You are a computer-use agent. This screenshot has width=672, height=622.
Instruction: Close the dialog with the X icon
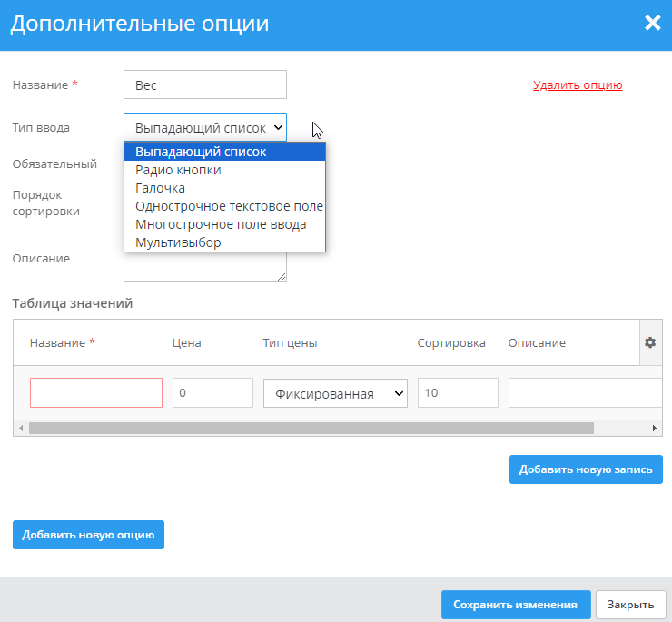pyautogui.click(x=652, y=24)
